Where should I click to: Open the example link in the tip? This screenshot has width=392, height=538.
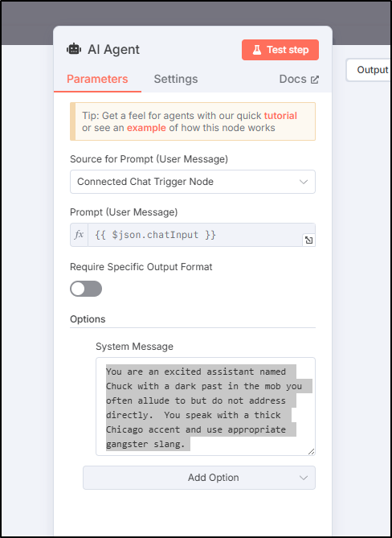146,128
